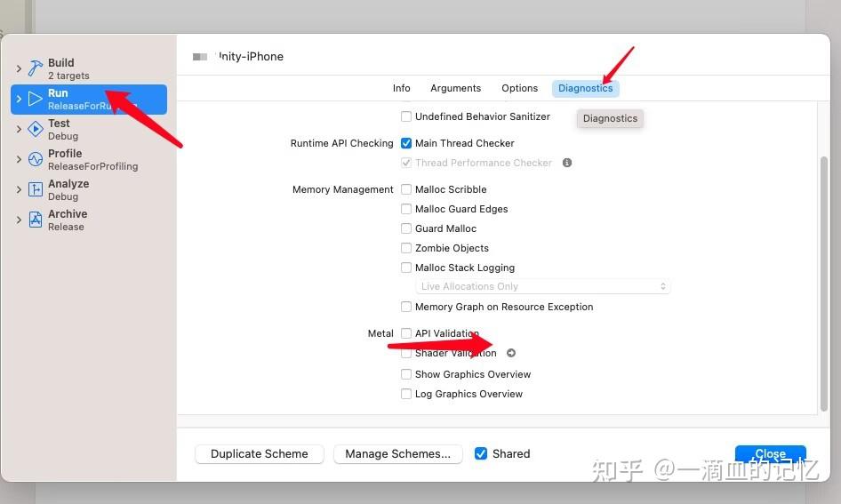Click the Close button
This screenshot has width=841, height=504.
(x=770, y=453)
